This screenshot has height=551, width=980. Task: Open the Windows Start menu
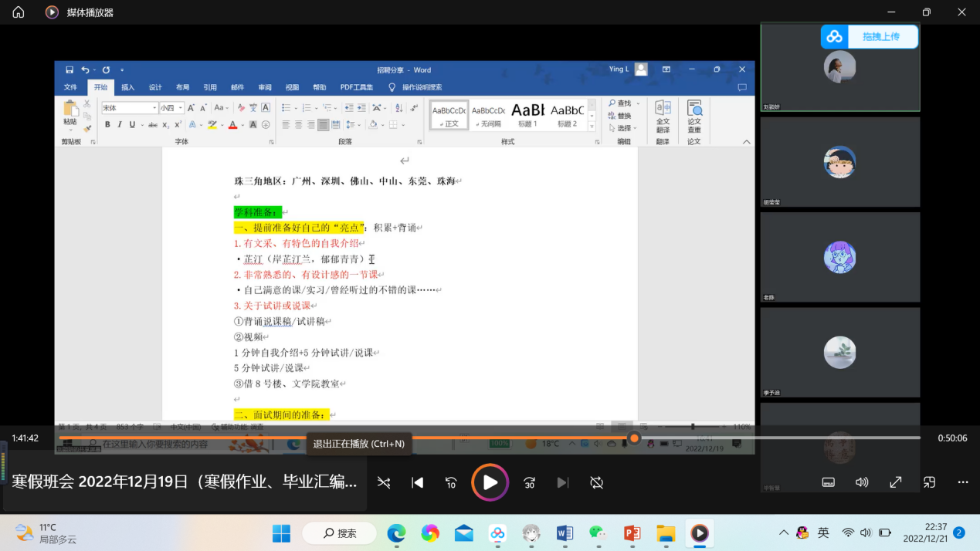(281, 533)
